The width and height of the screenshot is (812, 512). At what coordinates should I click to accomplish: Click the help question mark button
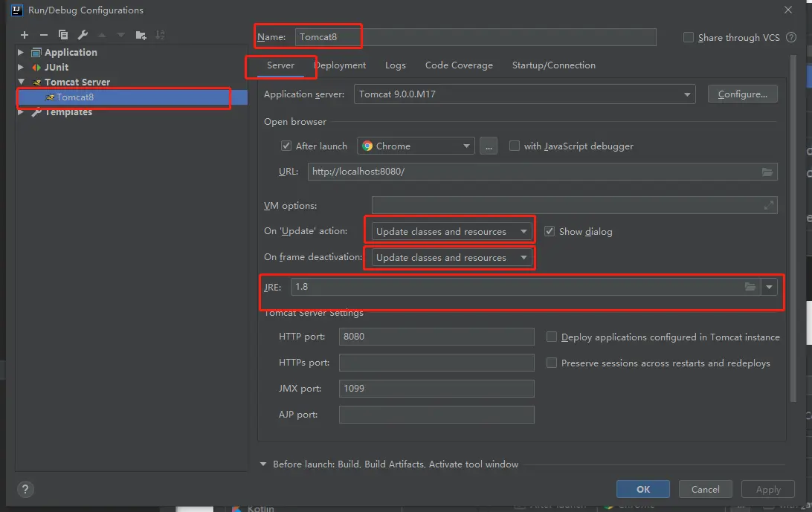pyautogui.click(x=25, y=489)
